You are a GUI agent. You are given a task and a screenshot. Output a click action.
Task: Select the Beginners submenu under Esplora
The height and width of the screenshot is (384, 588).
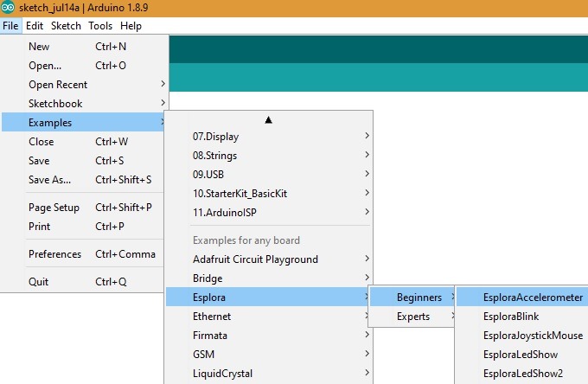pos(412,297)
